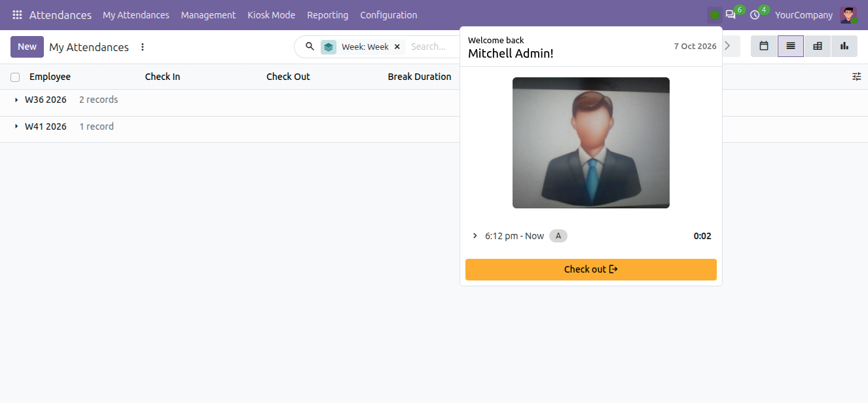Open the YourCompany company switcher
Image resolution: width=868 pixels, height=403 pixels.
click(804, 14)
